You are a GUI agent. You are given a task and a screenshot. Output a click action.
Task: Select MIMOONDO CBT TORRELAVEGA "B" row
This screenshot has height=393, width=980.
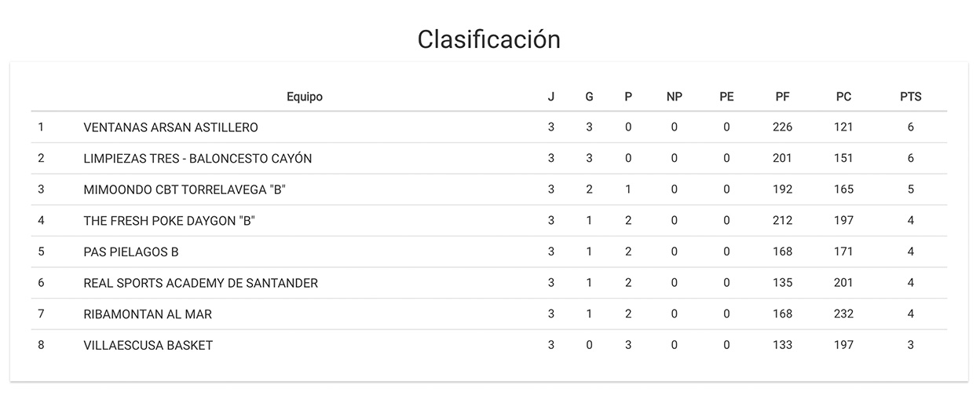click(x=489, y=189)
